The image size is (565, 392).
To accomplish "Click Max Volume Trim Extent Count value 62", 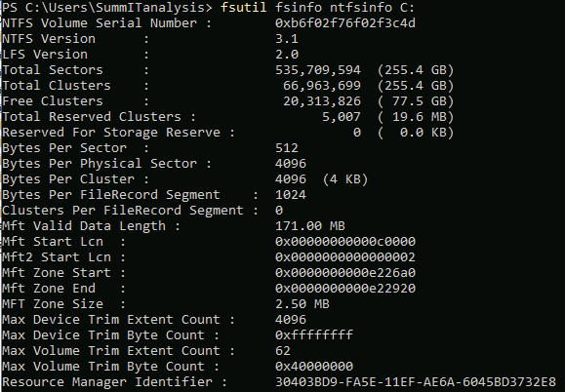I will 283,351.
